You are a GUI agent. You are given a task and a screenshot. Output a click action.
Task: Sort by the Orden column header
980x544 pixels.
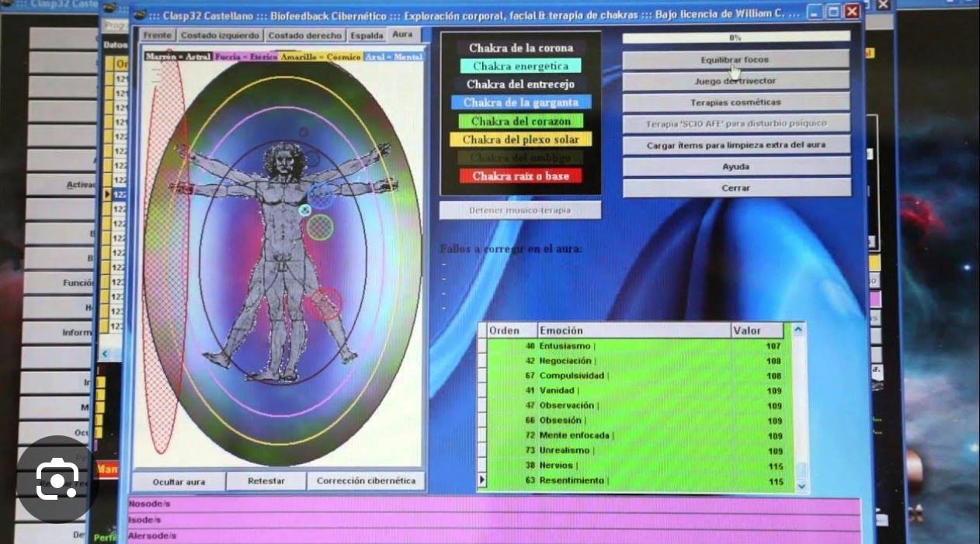click(511, 331)
